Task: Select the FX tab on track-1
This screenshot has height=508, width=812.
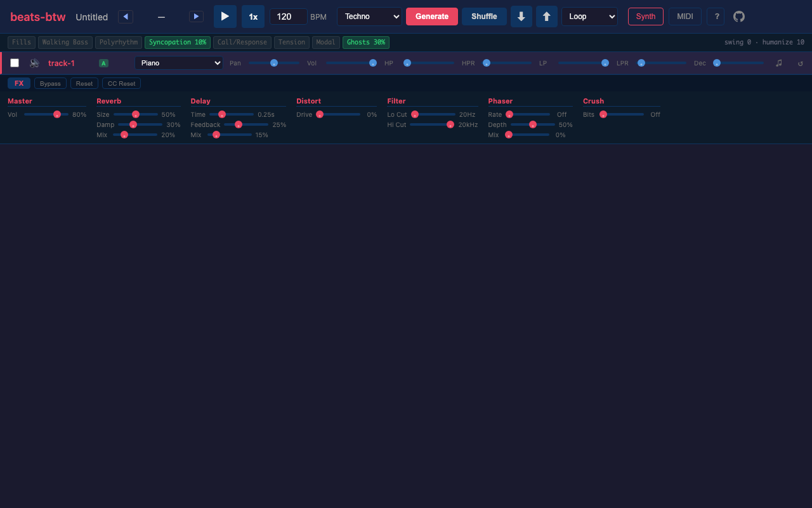Action: click(x=19, y=83)
